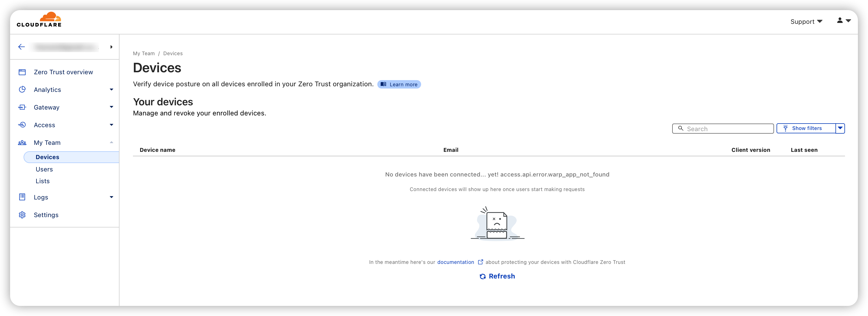Click the back arrow icon in sidebar
The width and height of the screenshot is (868, 316).
22,47
